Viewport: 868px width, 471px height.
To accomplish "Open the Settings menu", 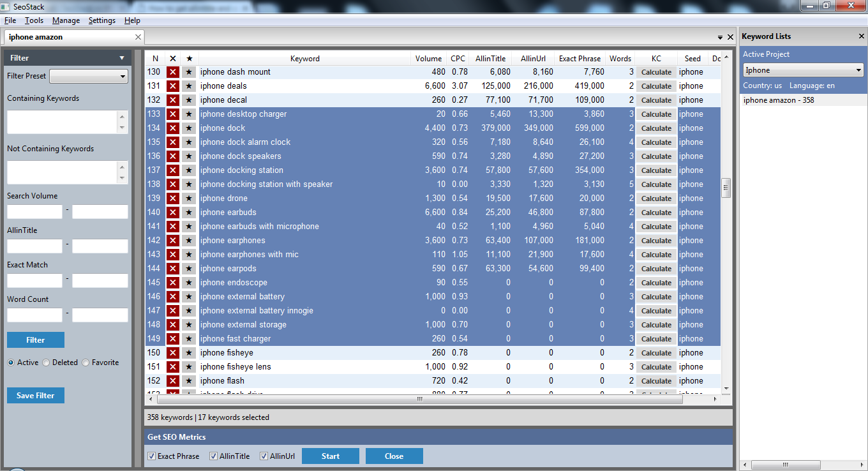I will pyautogui.click(x=102, y=20).
